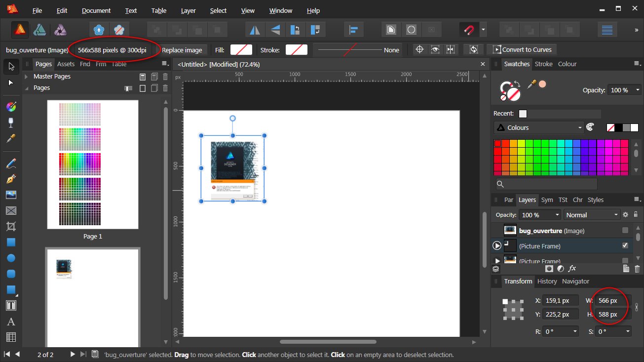Close the Untitled document tab
644x362 pixels.
click(x=483, y=64)
